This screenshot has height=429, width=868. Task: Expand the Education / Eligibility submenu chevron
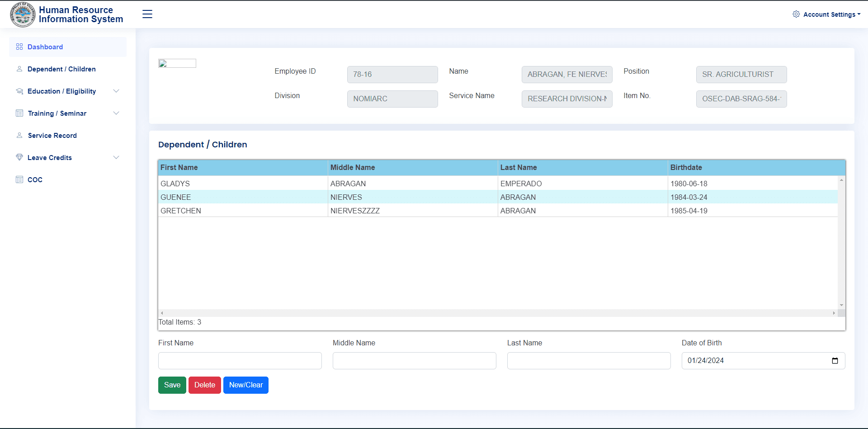(116, 91)
